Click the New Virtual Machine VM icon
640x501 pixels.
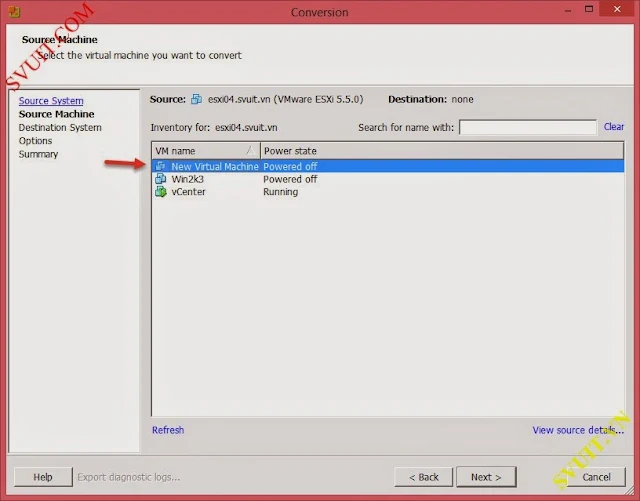pyautogui.click(x=161, y=166)
